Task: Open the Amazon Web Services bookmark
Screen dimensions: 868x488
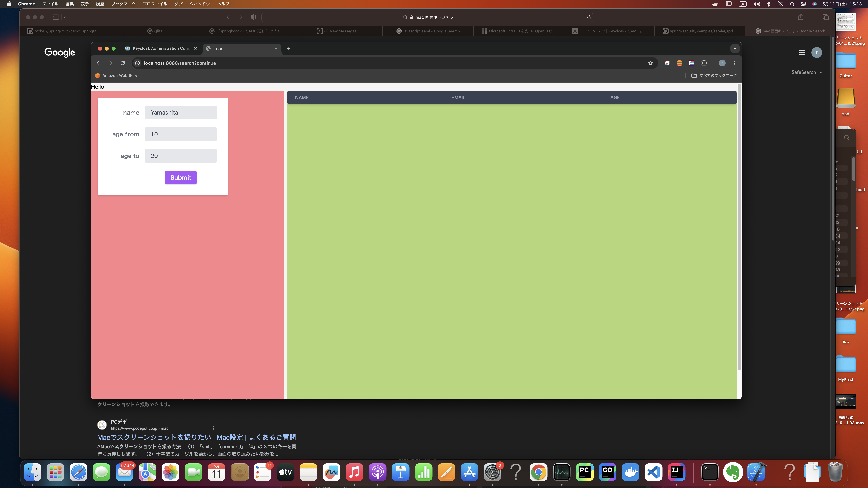Action: [118, 75]
